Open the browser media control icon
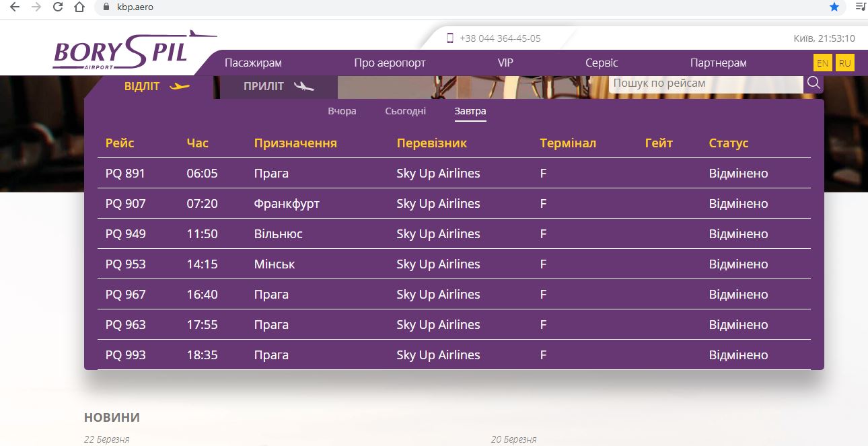Screen dimensions: 868x446 click(859, 7)
